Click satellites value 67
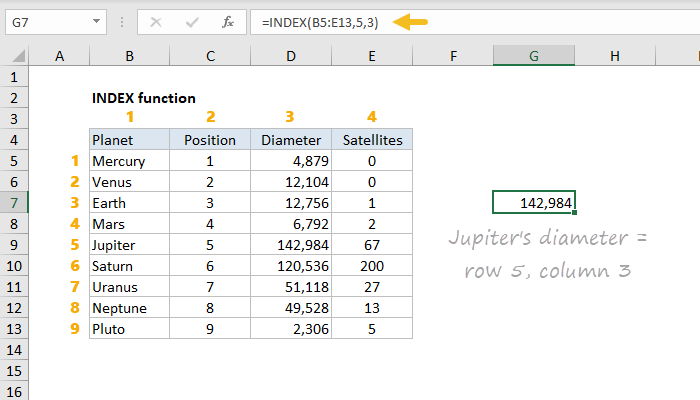The image size is (700, 400). tap(372, 245)
